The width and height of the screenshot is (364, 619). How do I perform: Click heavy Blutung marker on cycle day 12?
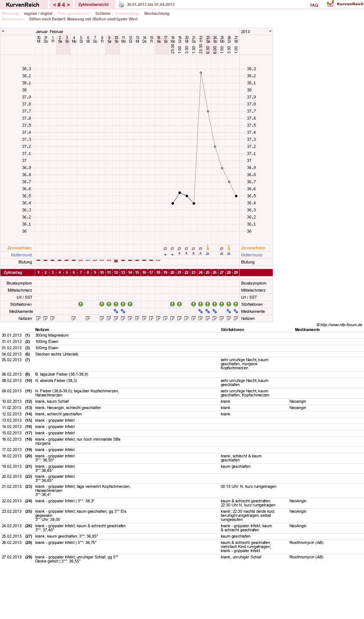(116, 261)
